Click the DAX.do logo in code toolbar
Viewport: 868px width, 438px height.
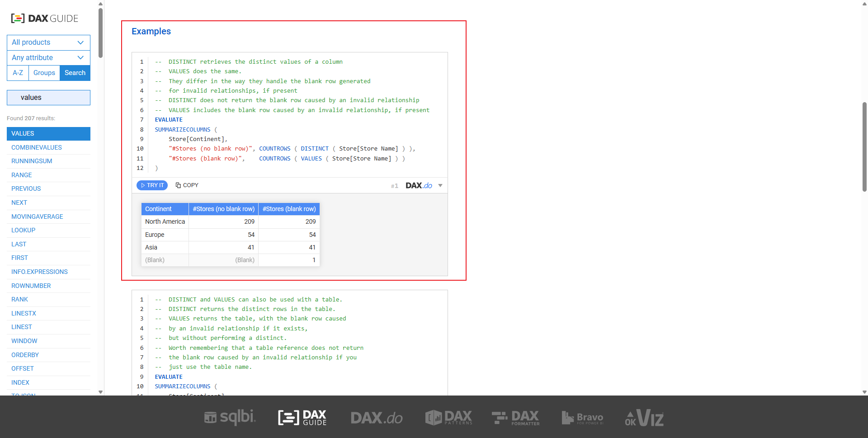pos(419,185)
